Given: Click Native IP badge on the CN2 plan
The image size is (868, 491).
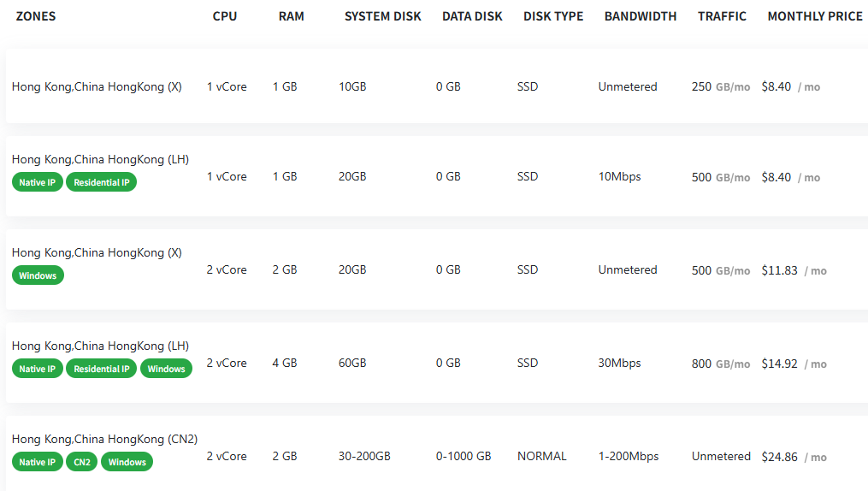Looking at the screenshot, I should coord(38,462).
